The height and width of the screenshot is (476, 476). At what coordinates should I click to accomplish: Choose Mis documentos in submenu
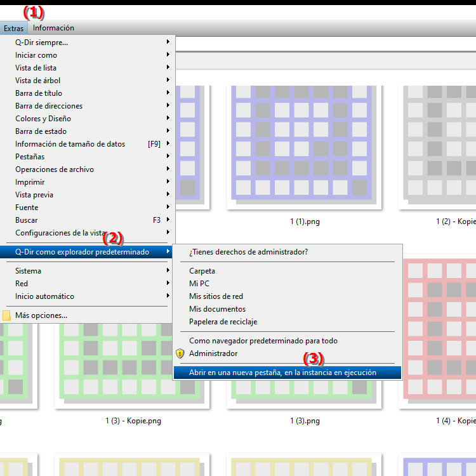(x=217, y=309)
